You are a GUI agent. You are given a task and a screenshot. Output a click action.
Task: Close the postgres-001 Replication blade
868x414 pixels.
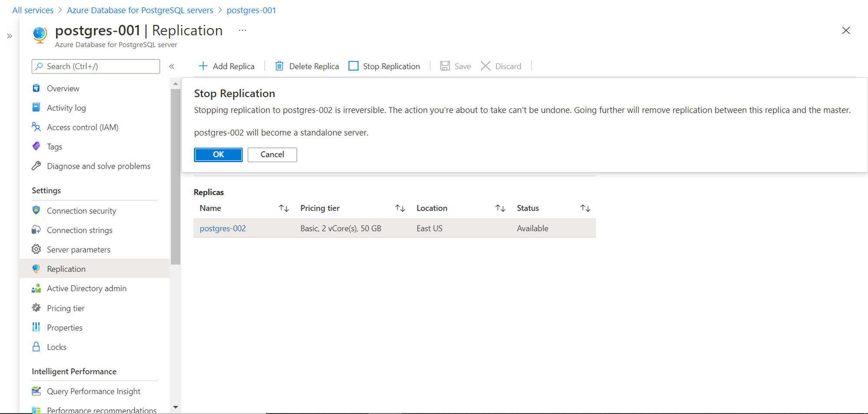[x=846, y=30]
